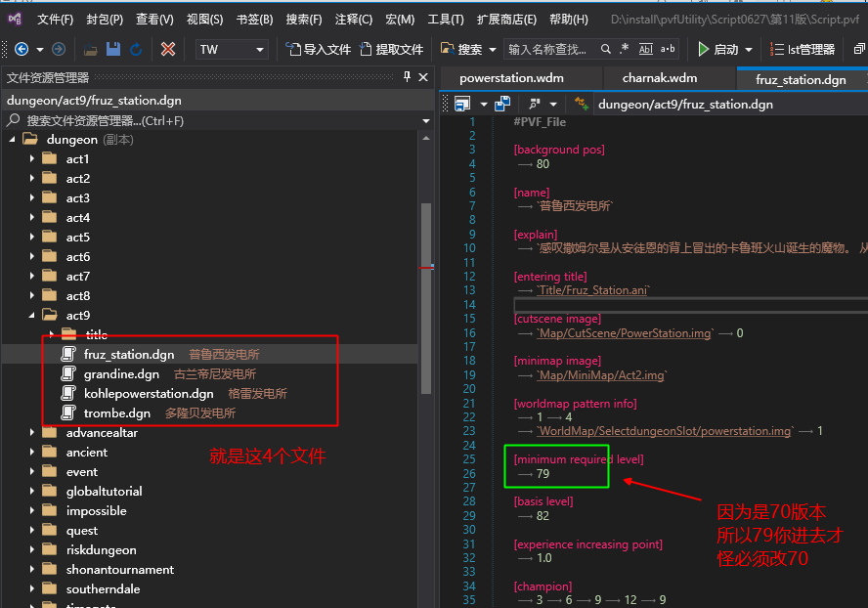868x608 pixels.
Task: Select fruz_station.dgn in the file tree
Action: coord(129,355)
